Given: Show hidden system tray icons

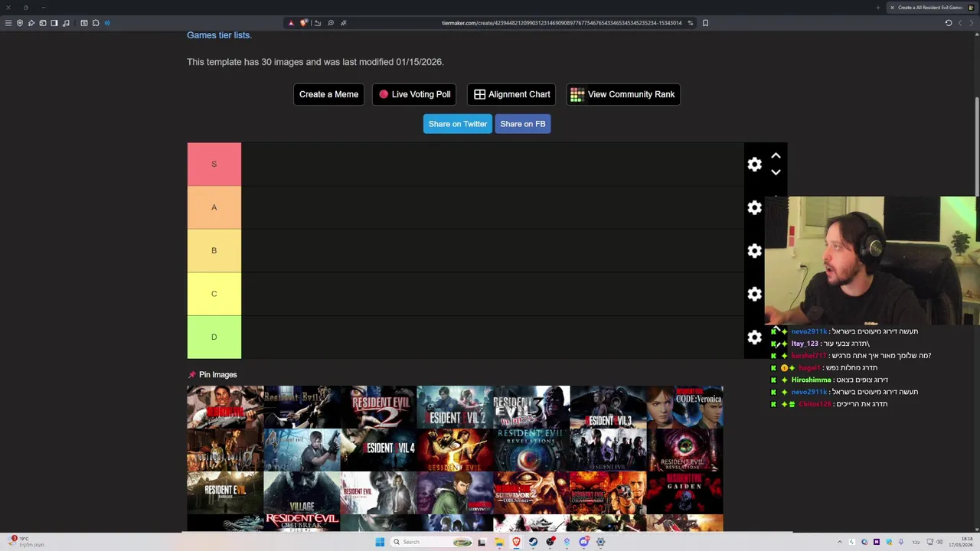Looking at the screenshot, I should [x=839, y=543].
